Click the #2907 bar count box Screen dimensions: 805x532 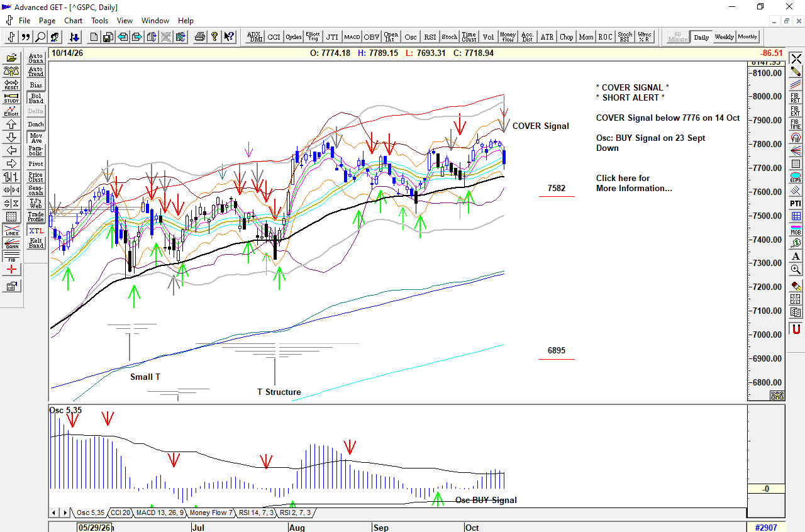click(765, 528)
